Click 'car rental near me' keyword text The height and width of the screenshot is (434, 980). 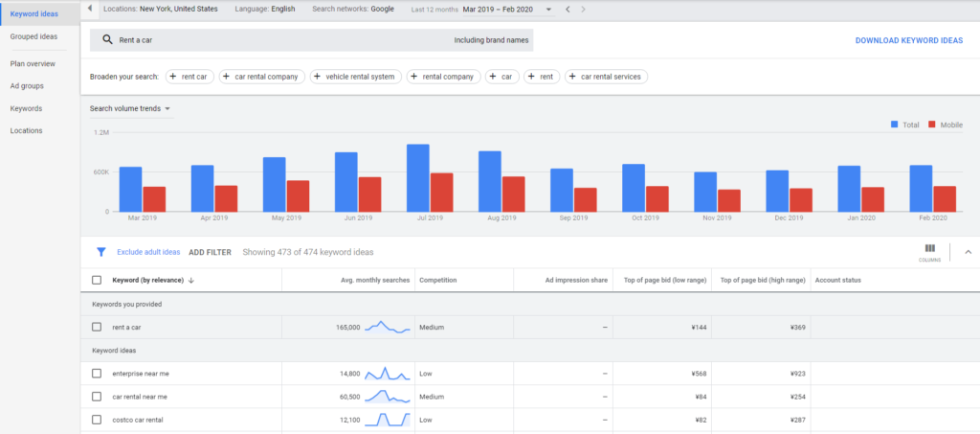point(140,397)
